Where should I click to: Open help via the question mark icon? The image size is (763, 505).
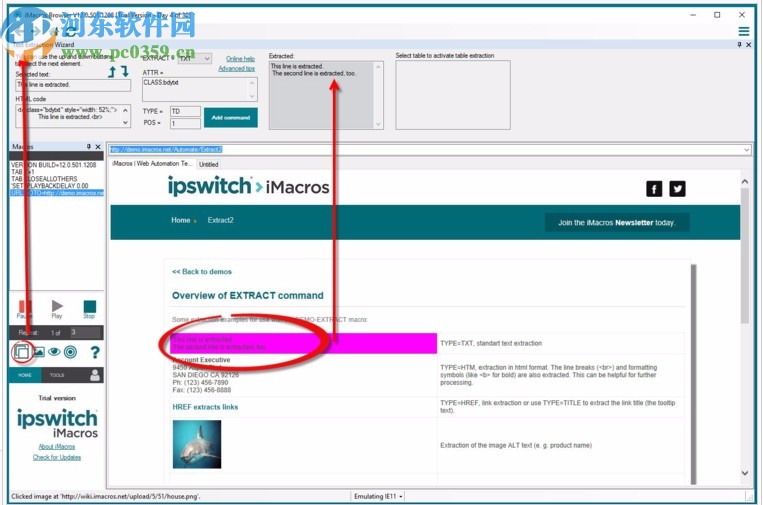tap(95, 352)
